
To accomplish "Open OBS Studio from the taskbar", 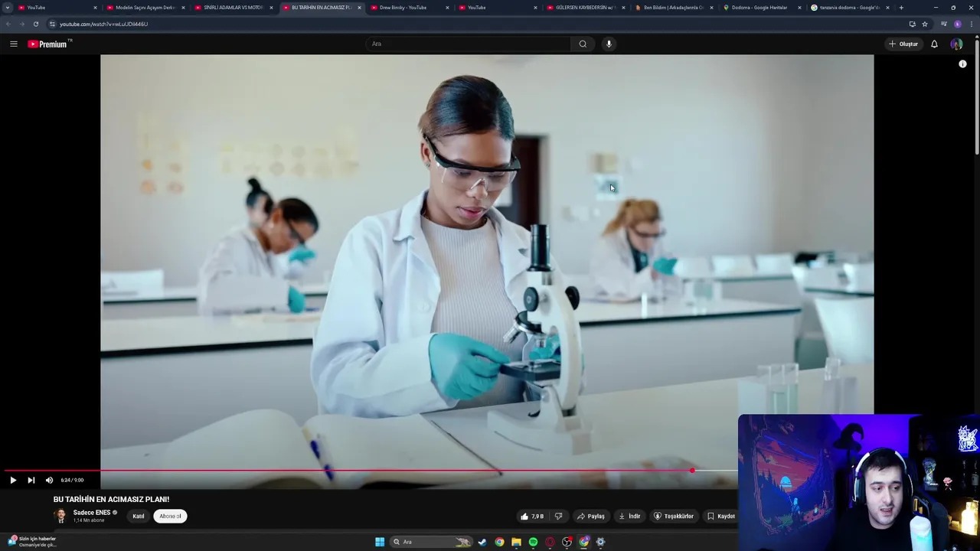I will 567,542.
